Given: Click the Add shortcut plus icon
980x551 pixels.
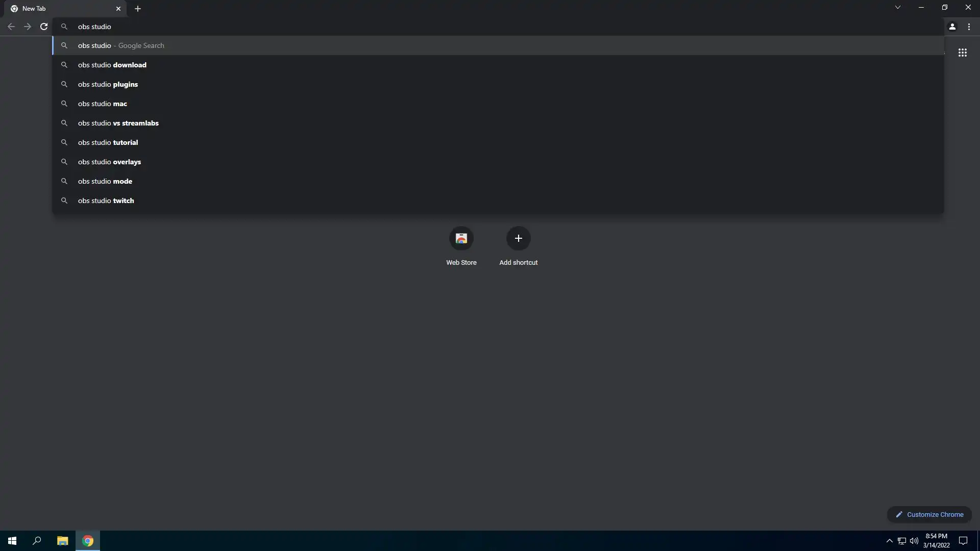Looking at the screenshot, I should (x=518, y=238).
